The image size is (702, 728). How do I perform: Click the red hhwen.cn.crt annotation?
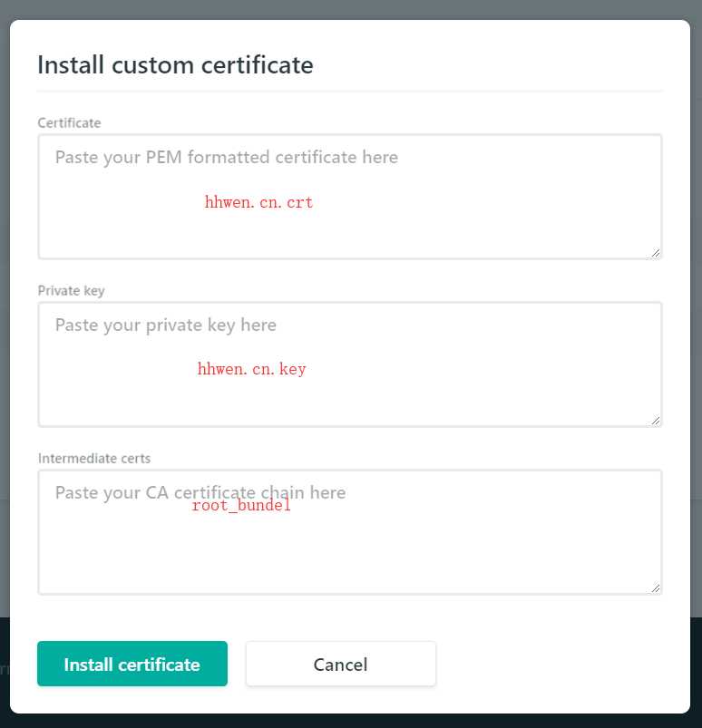coord(258,202)
